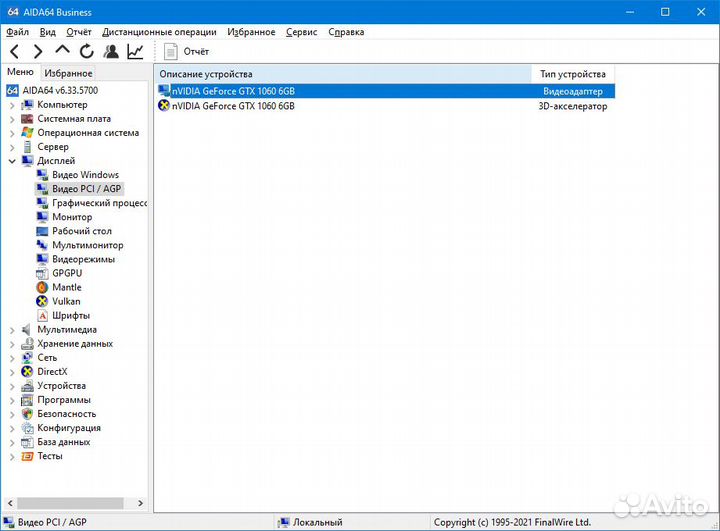Screen dimensions: 720x531
Task: Expand the Мультимедиа tree node
Action: point(12,329)
